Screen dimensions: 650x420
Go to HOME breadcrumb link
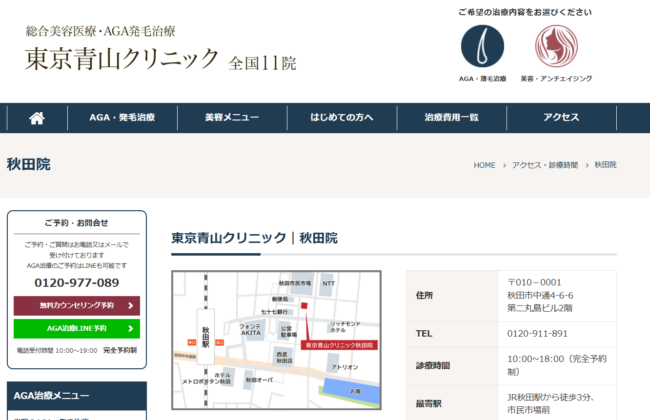[484, 165]
